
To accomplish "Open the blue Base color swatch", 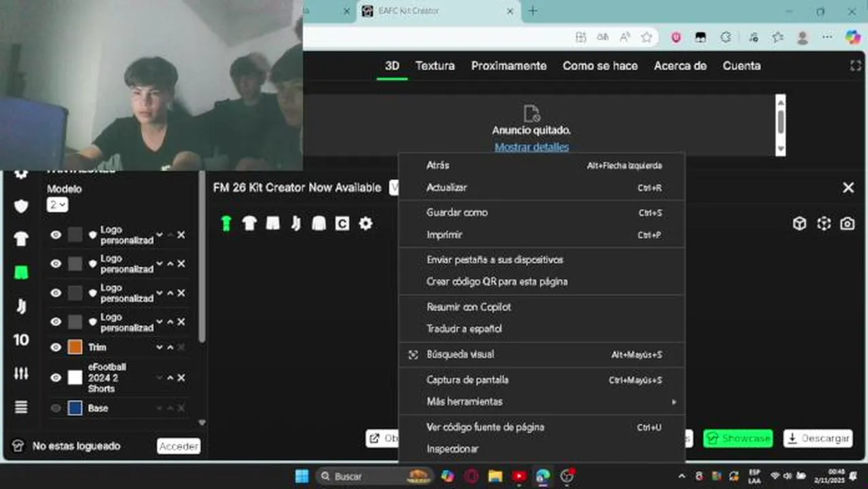I will 75,408.
